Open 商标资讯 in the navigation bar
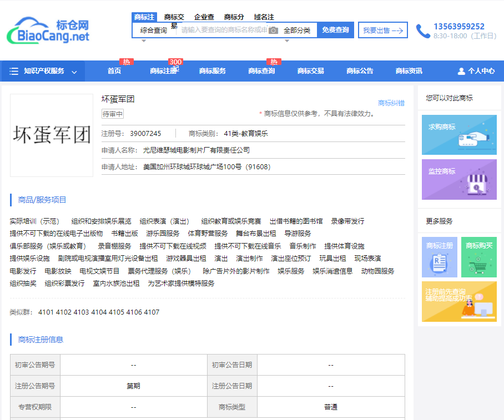This screenshot has width=504, height=420. coord(409,71)
